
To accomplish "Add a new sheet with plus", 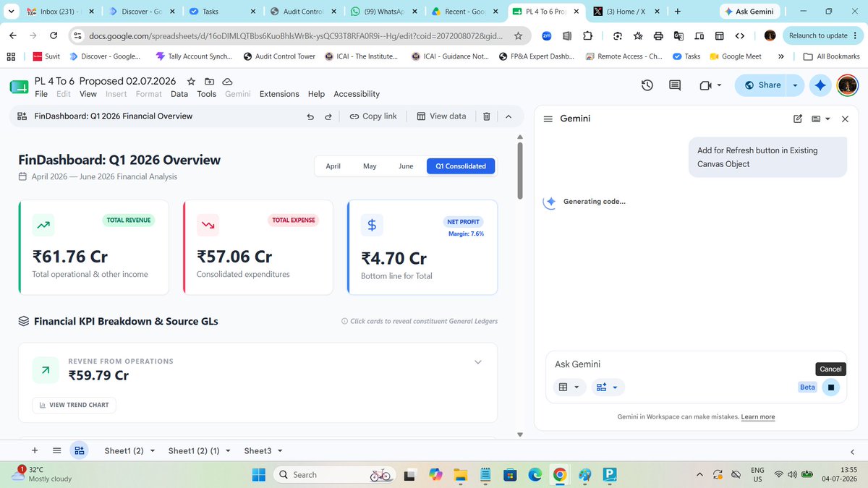I will click(x=35, y=450).
